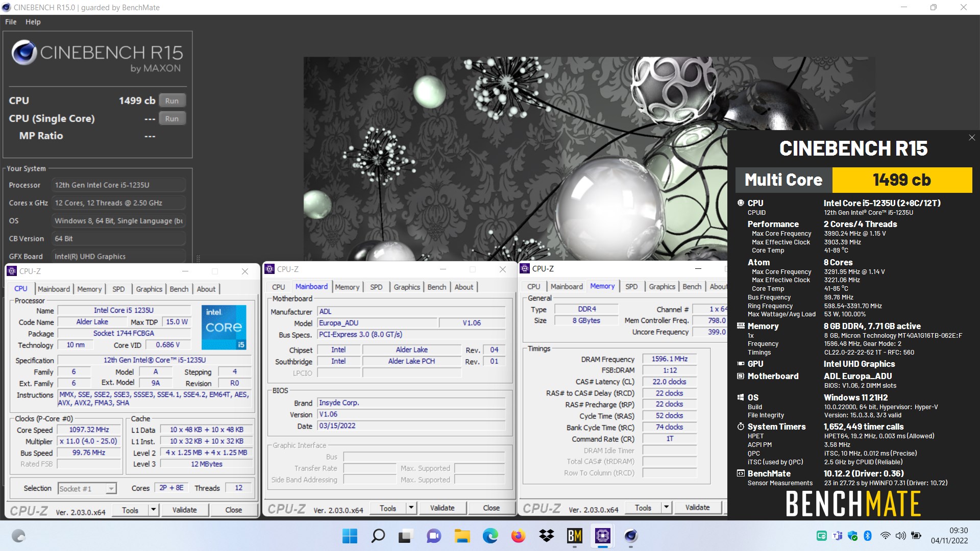The height and width of the screenshot is (551, 980).
Task: Open Bench tab in Memory CPU-Z window
Action: click(x=692, y=286)
